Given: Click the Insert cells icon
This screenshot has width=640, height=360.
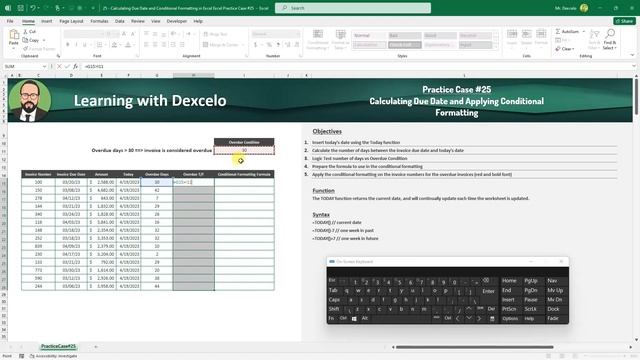Looking at the screenshot, I should tap(512, 34).
